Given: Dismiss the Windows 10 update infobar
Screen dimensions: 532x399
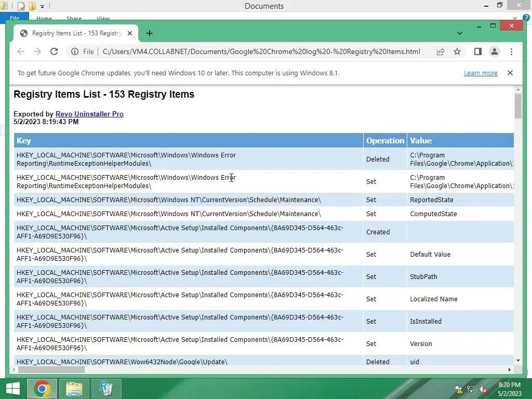Looking at the screenshot, I should tap(510, 73).
